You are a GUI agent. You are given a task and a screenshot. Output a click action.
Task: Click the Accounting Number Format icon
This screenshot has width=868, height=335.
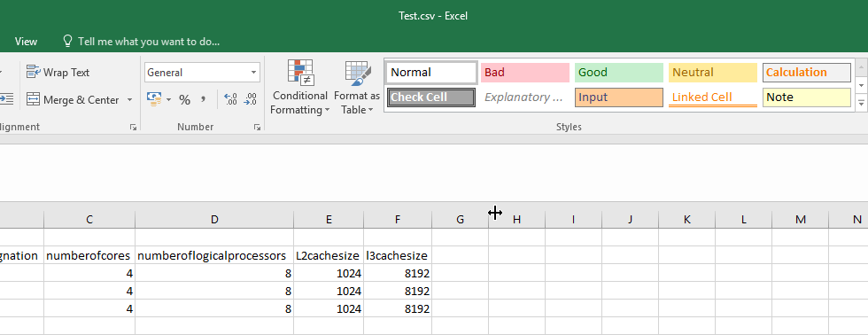pos(153,99)
